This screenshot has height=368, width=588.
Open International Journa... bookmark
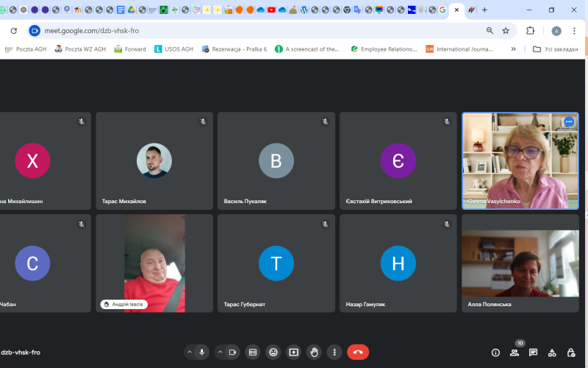coord(459,49)
